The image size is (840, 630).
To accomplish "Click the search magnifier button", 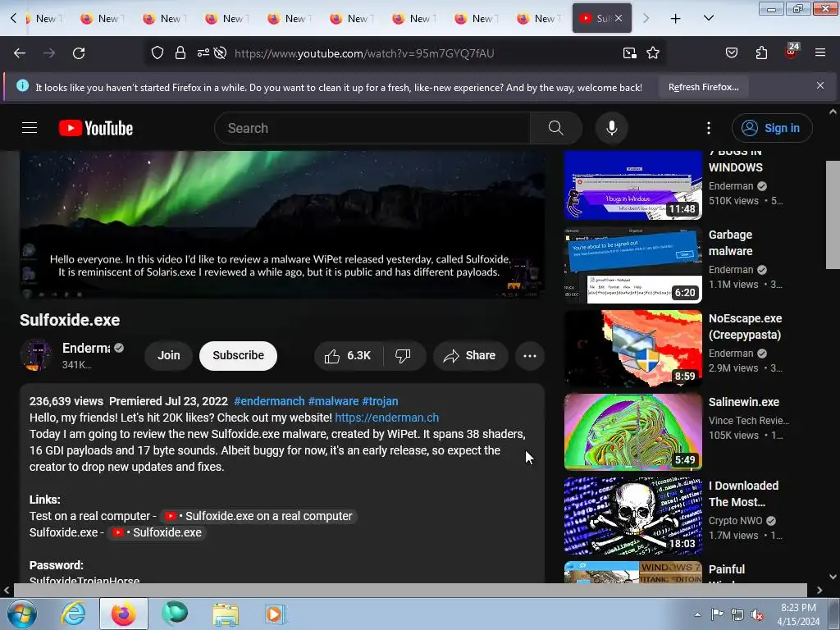I will 555,128.
